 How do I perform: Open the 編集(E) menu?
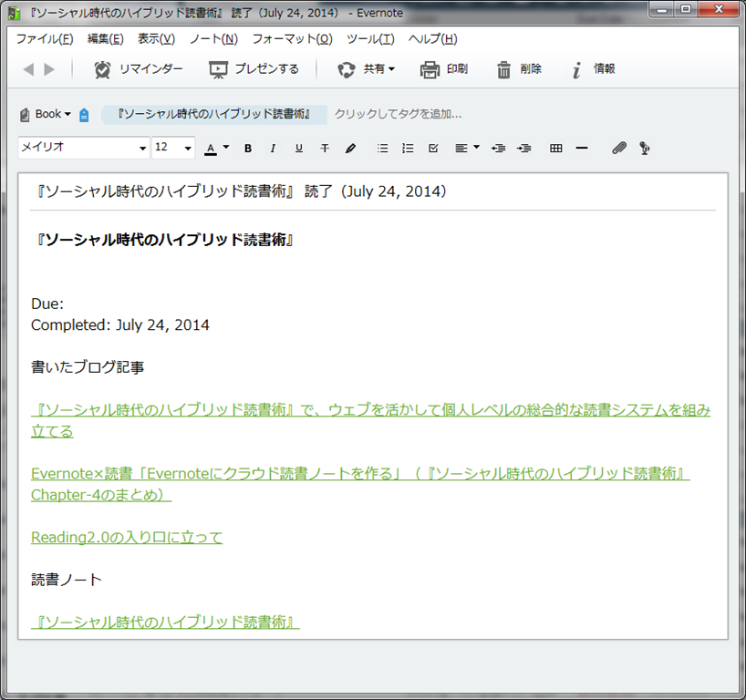pos(105,39)
